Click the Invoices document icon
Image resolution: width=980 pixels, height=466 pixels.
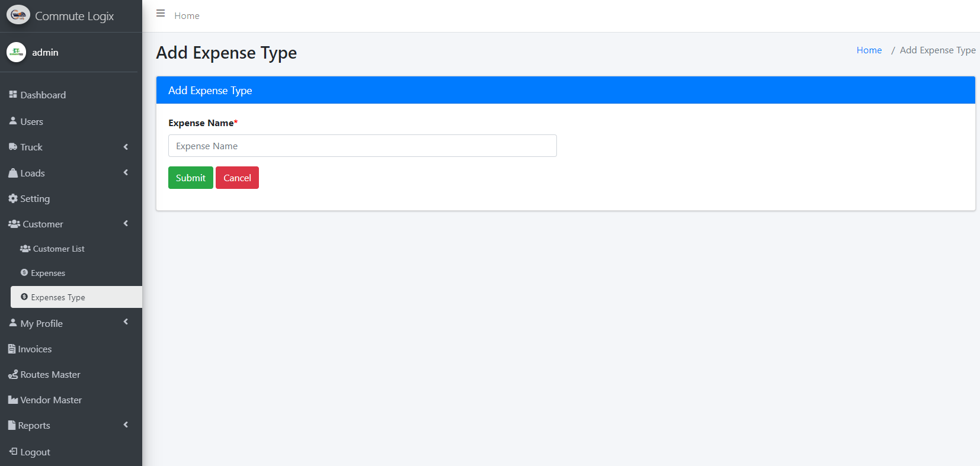12,349
